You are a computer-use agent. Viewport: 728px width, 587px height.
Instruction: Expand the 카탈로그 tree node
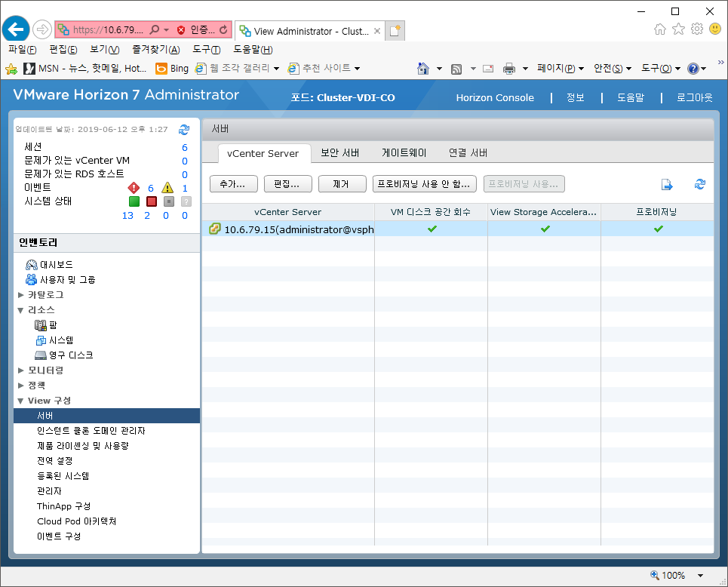tap(21, 295)
